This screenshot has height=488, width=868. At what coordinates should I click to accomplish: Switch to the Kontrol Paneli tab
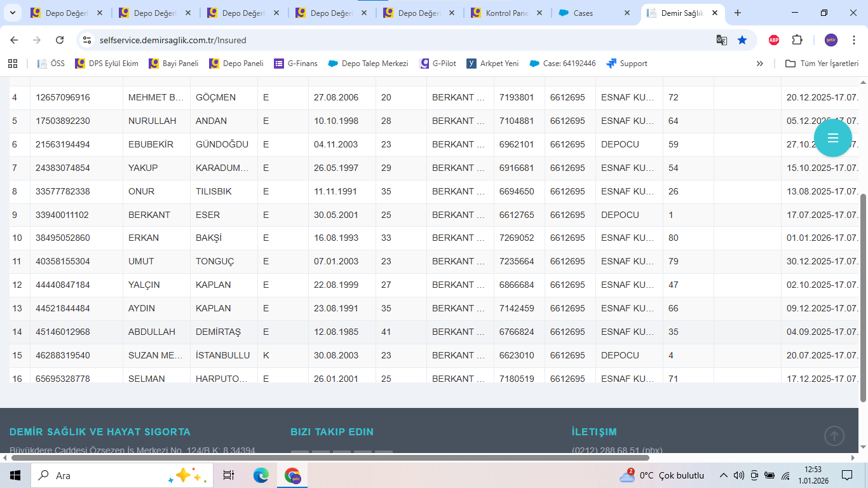[x=506, y=13]
